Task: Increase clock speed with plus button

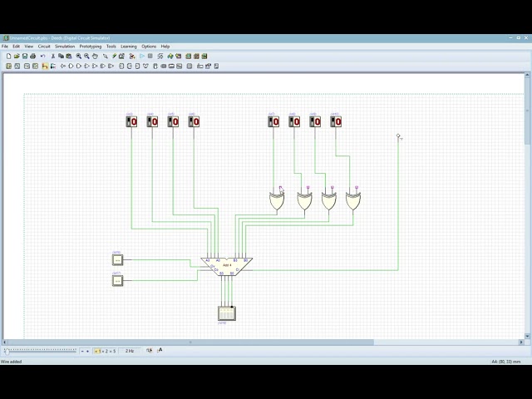Action: tap(87, 351)
